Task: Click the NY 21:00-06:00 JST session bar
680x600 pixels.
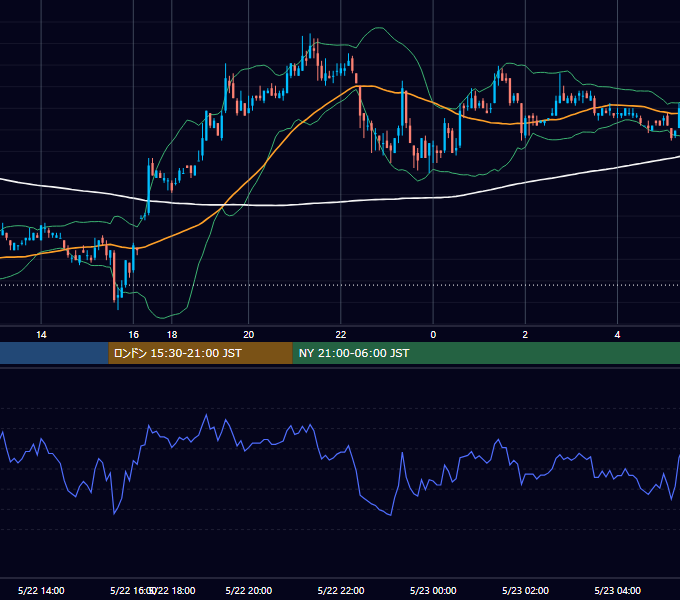Action: click(486, 353)
